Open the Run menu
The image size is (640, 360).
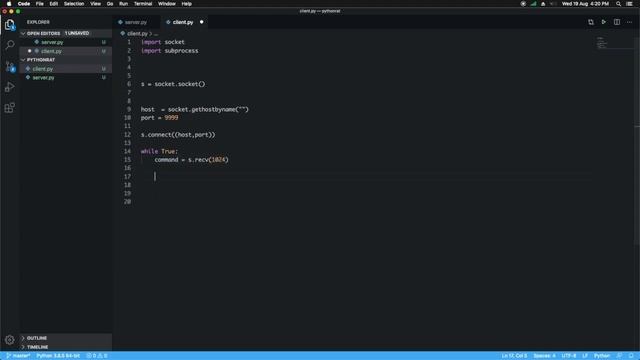click(123, 4)
